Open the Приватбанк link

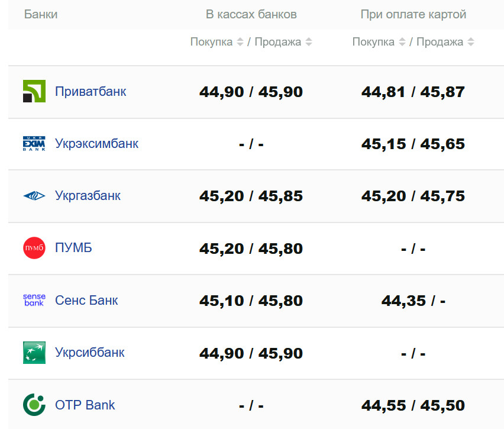click(x=91, y=92)
